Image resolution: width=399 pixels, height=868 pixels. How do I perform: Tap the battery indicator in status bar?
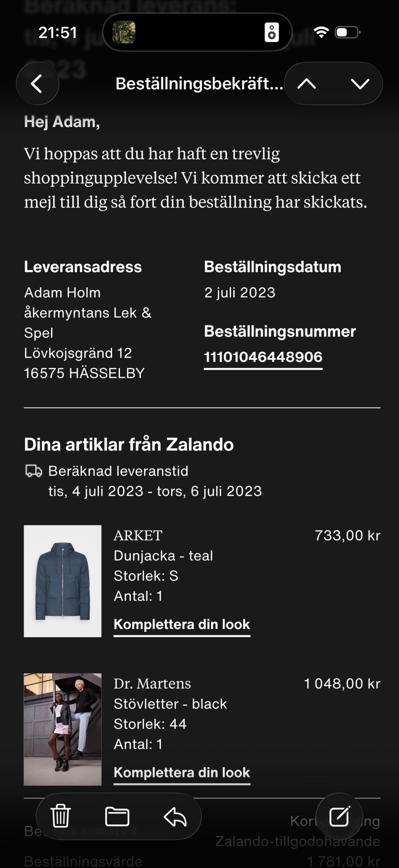click(347, 32)
